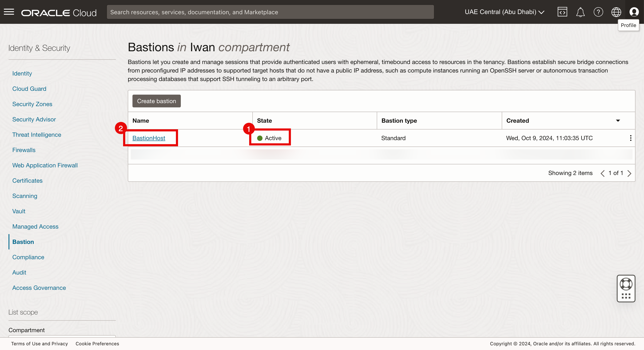Open the actions menu for the BastionHost row
Screen dimensions: 644x350
click(x=631, y=138)
